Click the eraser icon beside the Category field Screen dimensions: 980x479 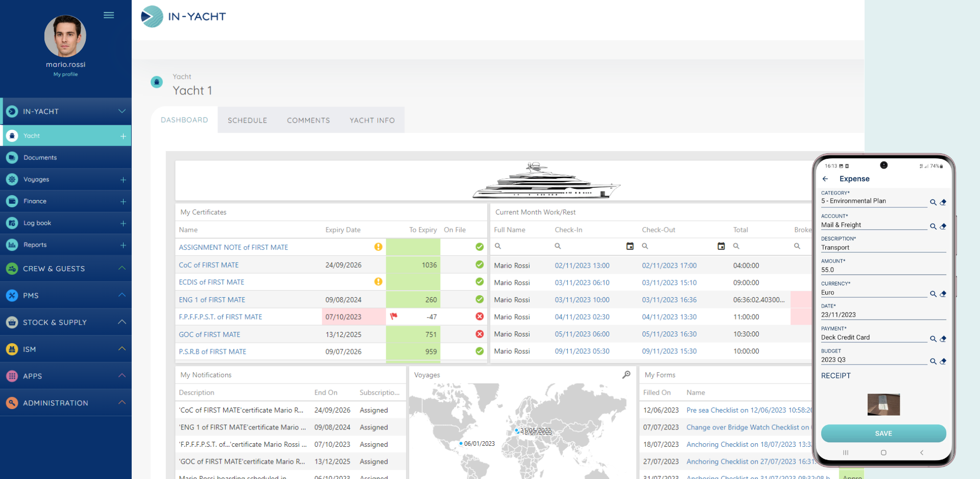[943, 202]
